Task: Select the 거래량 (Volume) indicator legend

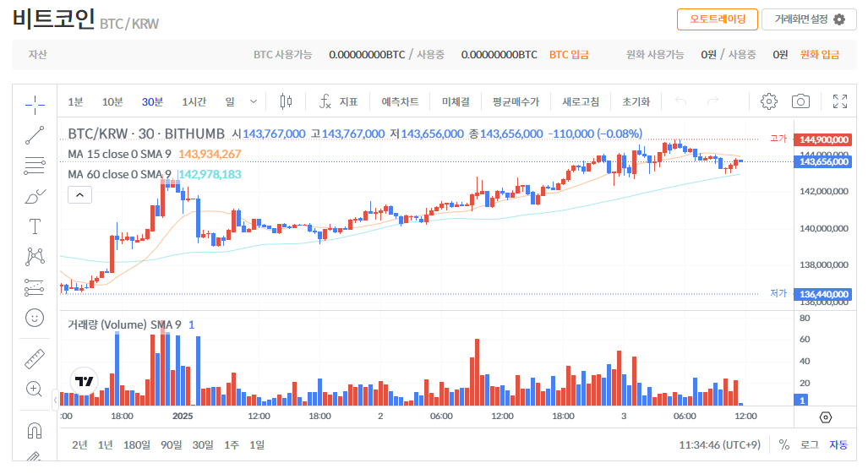Action: coord(124,324)
